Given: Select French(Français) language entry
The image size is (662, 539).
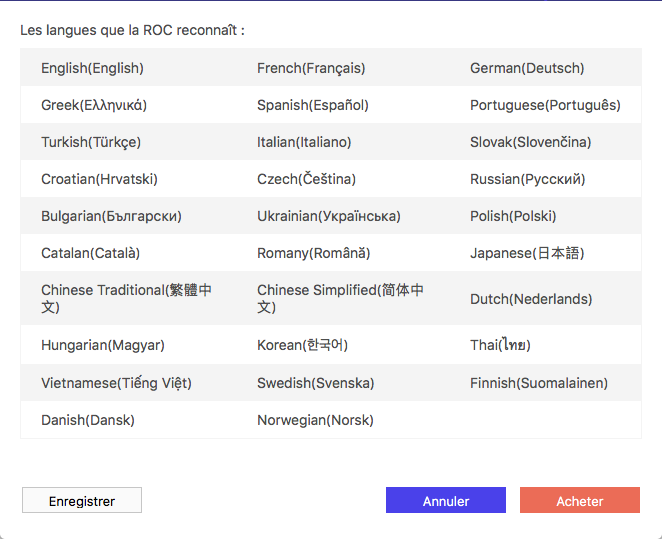Looking at the screenshot, I should pyautogui.click(x=311, y=68).
